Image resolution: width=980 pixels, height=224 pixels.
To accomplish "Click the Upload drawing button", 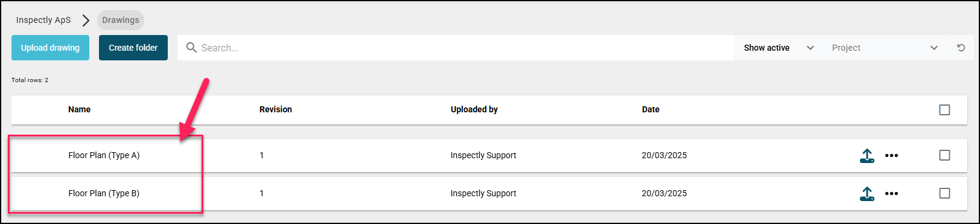I will coord(50,48).
